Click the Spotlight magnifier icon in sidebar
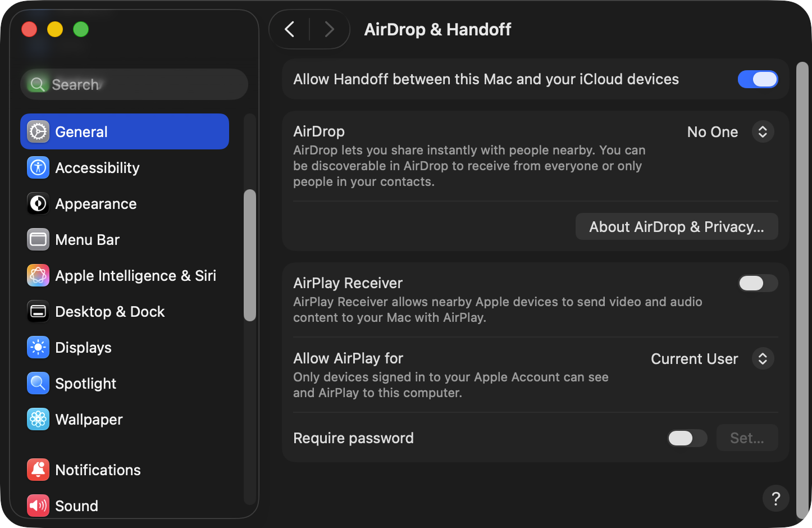The width and height of the screenshot is (812, 528). pos(38,383)
